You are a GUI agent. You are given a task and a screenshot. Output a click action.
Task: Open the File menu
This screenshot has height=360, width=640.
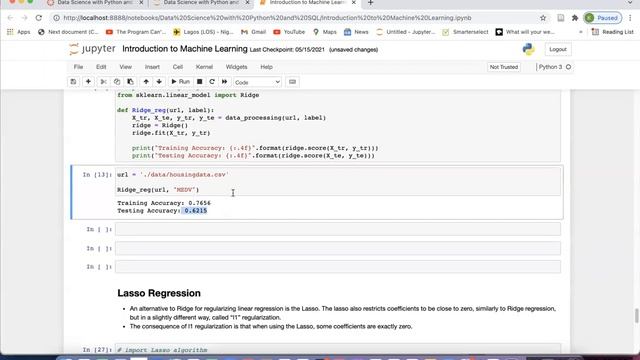(x=78, y=67)
